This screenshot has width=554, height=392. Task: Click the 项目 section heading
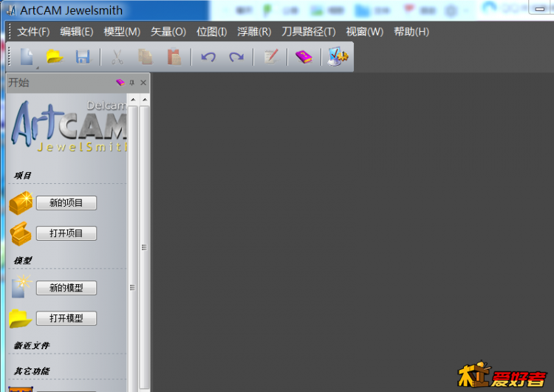coord(23,176)
